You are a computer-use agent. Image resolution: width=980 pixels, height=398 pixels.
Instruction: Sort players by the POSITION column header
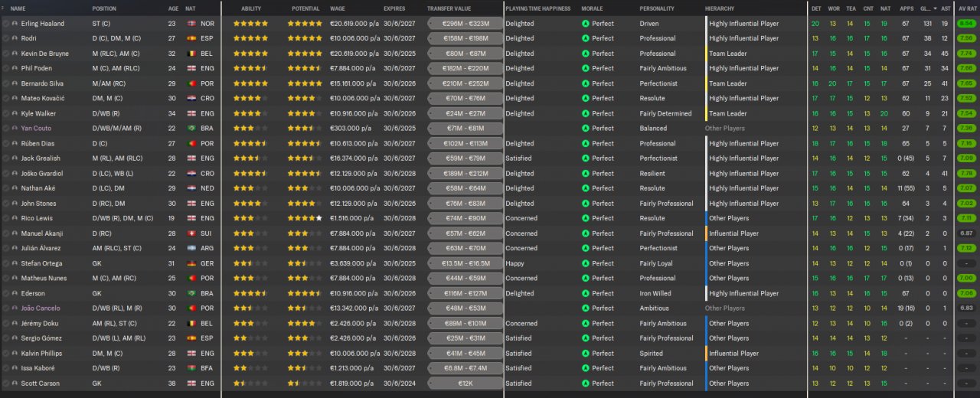pyautogui.click(x=104, y=8)
